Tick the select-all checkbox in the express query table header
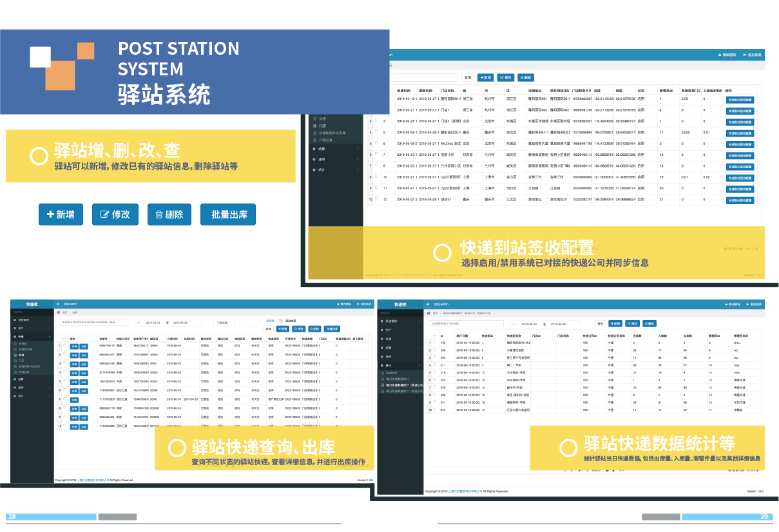Viewport: 779px width, 532px height. (64, 338)
